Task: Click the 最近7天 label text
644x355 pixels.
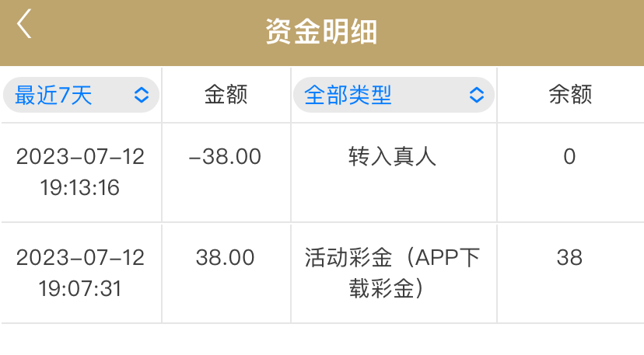Action: point(54,96)
